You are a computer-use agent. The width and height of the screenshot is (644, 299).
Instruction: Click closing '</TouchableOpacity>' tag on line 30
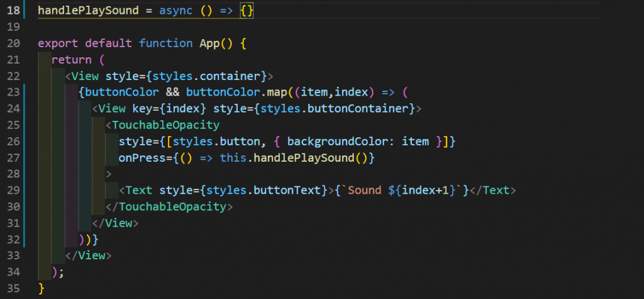[169, 206]
